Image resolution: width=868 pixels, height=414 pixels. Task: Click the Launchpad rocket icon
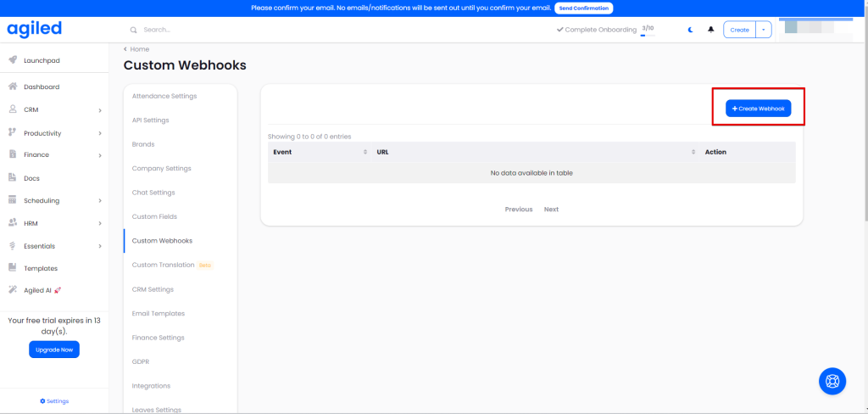(13, 60)
